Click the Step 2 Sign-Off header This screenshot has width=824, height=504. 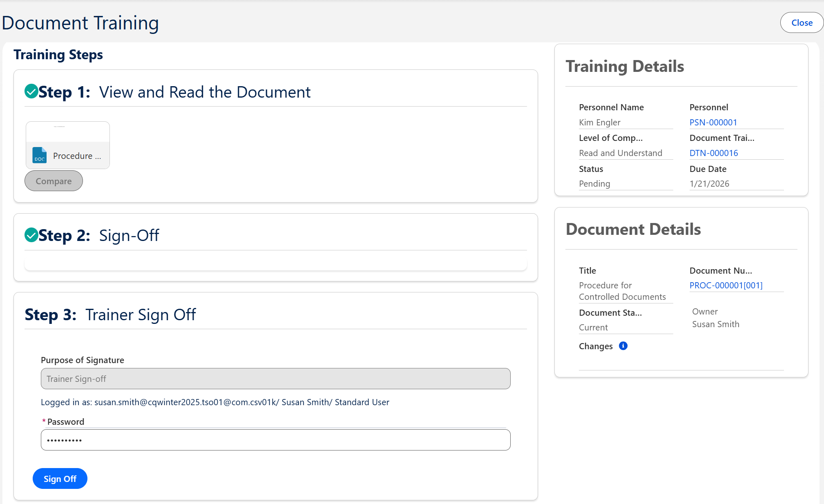129,236
